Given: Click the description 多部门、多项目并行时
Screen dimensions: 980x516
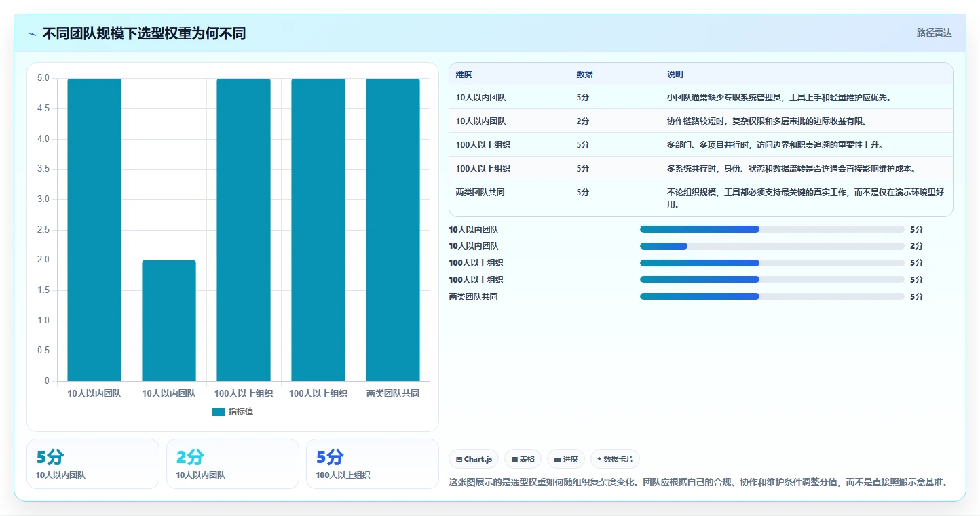Looking at the screenshot, I should [775, 144].
